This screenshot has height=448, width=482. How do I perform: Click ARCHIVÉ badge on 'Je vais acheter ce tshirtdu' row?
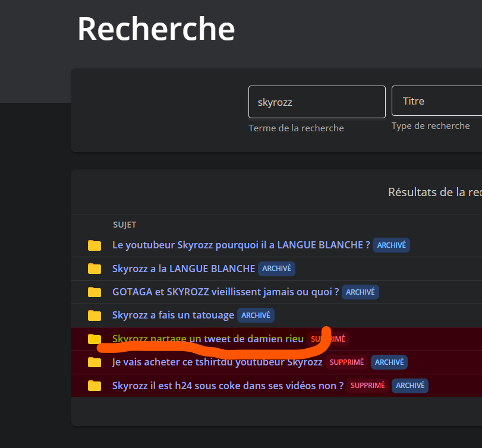pyautogui.click(x=389, y=362)
